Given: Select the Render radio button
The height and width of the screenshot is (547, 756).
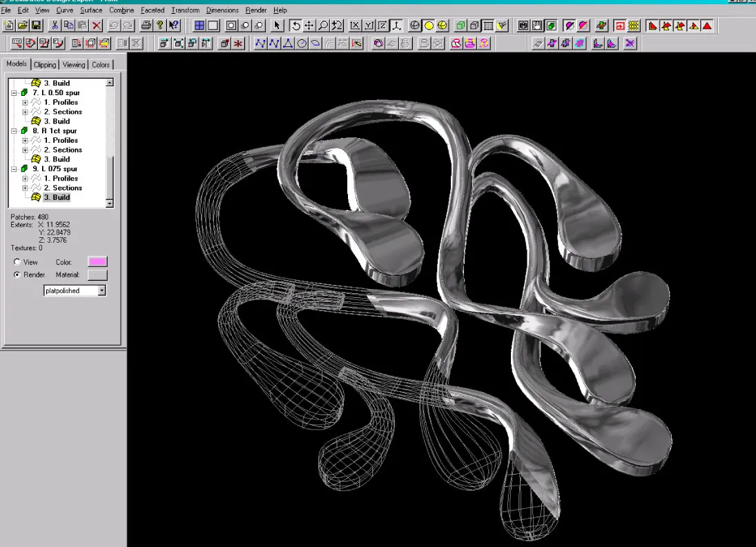Looking at the screenshot, I should [x=16, y=274].
